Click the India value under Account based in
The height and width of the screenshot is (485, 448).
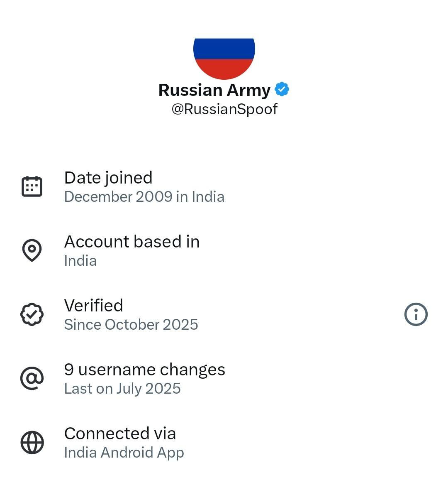(x=80, y=261)
